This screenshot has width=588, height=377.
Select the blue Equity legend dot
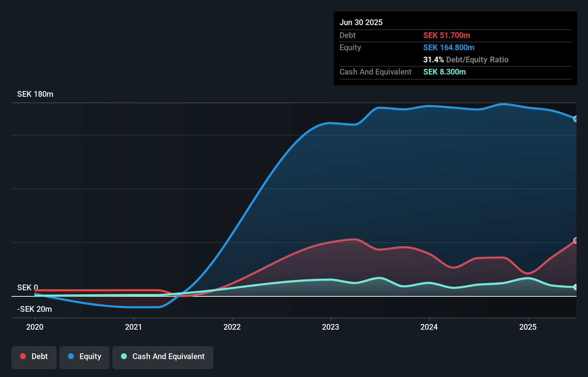point(70,356)
